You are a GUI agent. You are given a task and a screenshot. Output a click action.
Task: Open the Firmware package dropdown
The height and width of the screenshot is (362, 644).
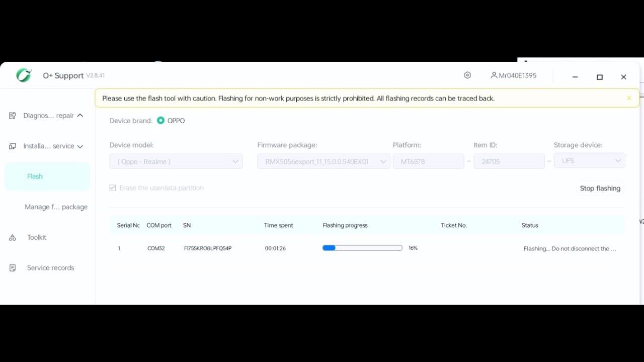click(x=324, y=161)
